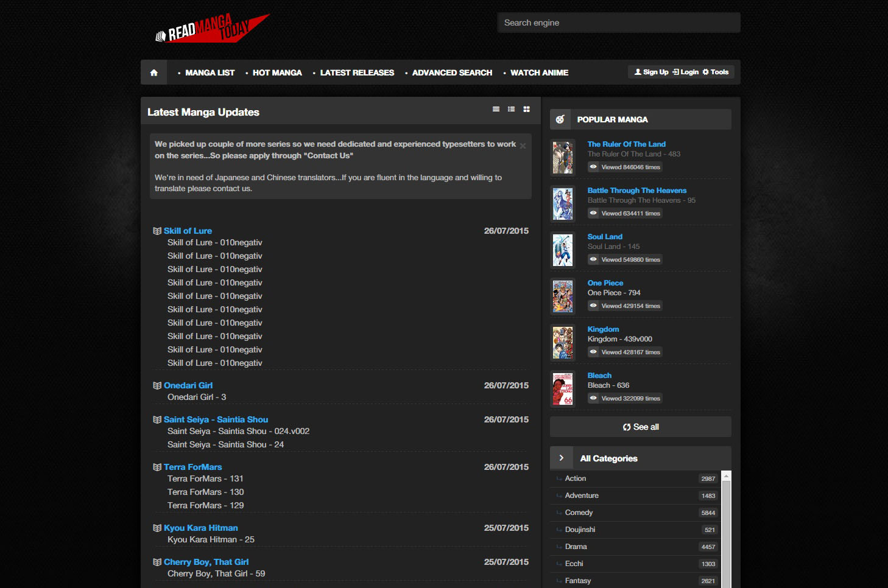
Task: Click the book icon beside Terra ForMars
Action: 157,467
